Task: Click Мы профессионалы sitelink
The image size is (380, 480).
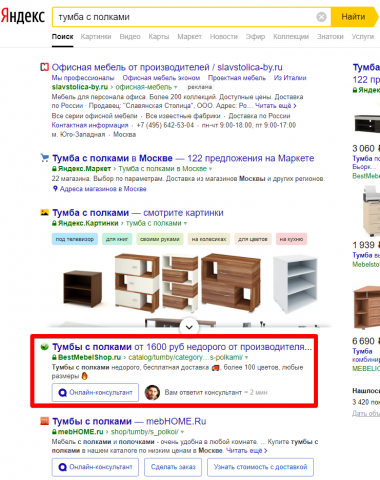Action: pos(83,78)
